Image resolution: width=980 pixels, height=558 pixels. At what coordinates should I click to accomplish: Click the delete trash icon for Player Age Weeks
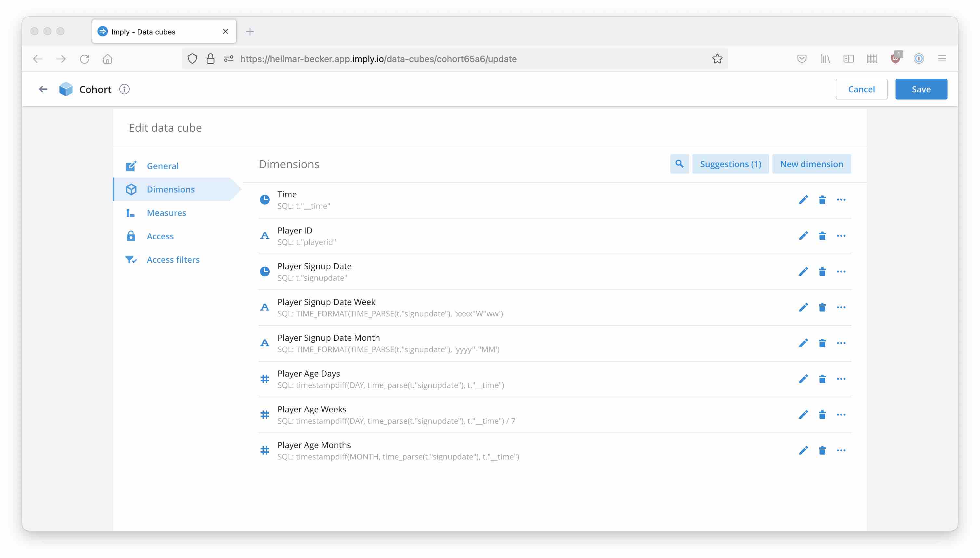(x=822, y=414)
